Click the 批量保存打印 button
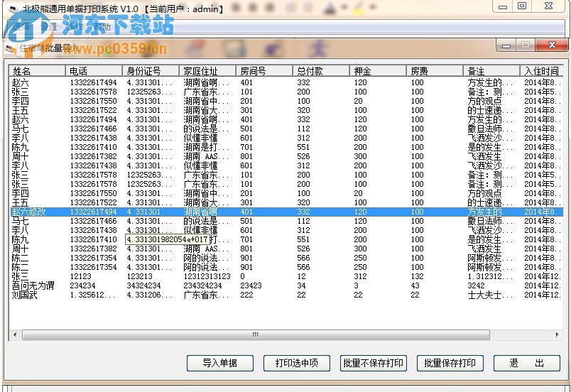Screen dimensions: 571x392 pos(450,363)
